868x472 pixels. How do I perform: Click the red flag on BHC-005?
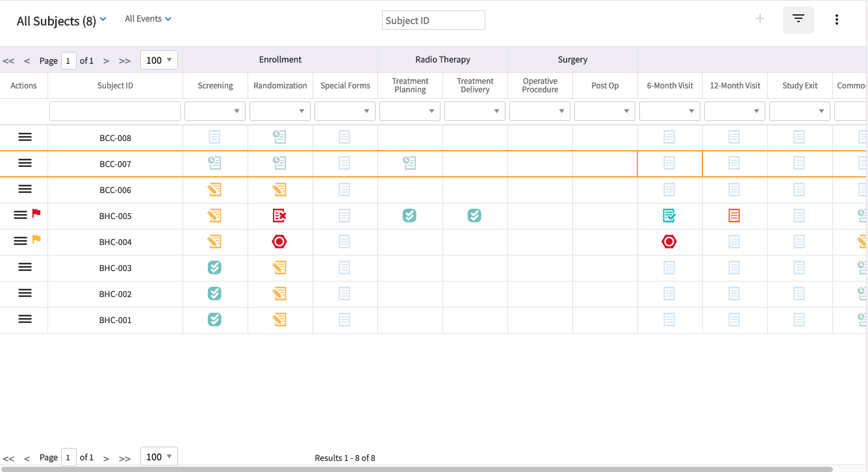click(37, 213)
